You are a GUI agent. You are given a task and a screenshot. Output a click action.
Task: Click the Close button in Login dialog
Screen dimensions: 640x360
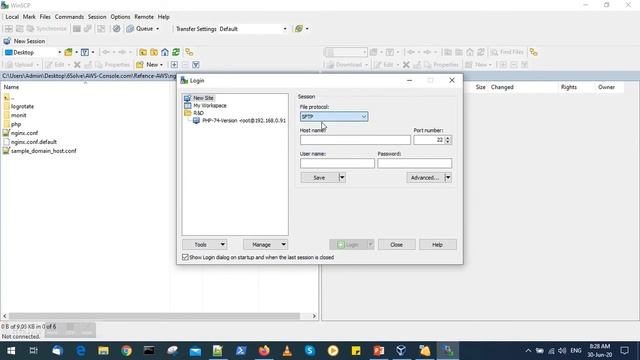pyautogui.click(x=397, y=244)
